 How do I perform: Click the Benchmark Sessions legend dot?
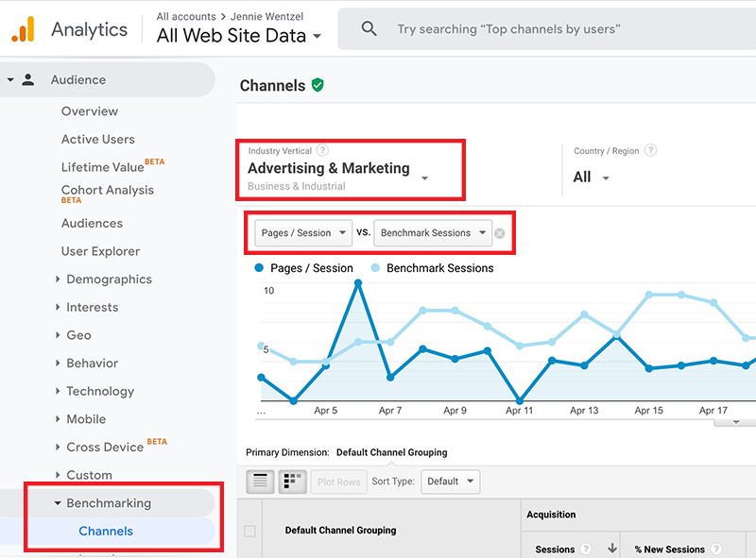pos(375,268)
